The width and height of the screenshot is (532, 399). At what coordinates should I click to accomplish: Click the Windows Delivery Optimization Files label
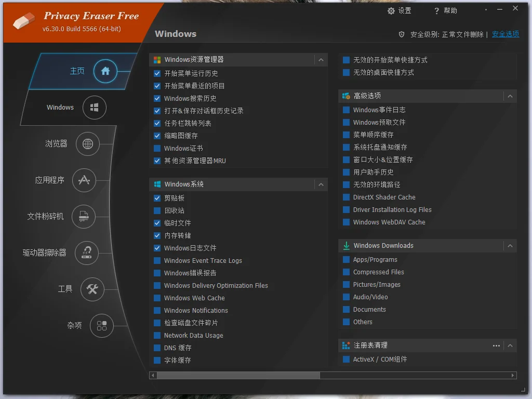216,286
